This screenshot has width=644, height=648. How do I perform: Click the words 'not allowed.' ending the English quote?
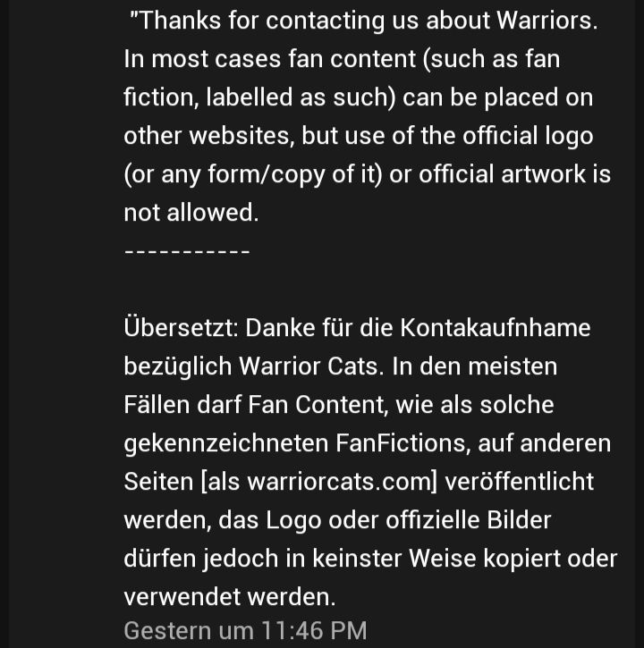[191, 213]
